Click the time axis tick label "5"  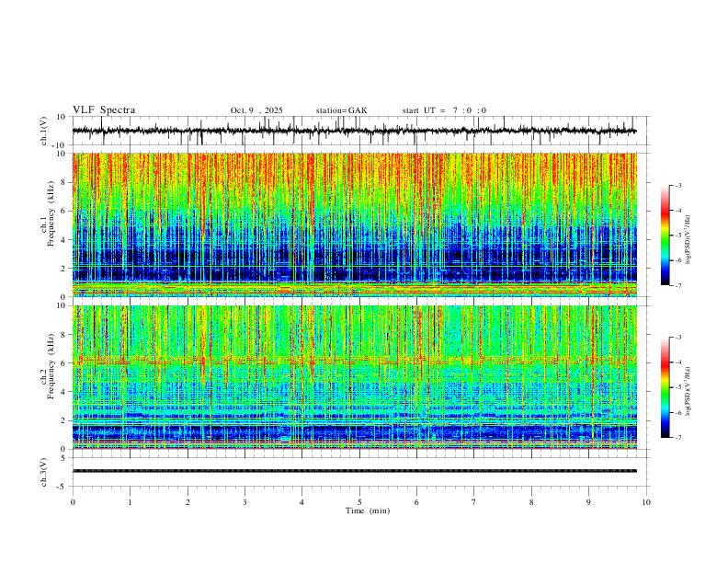[x=359, y=502]
